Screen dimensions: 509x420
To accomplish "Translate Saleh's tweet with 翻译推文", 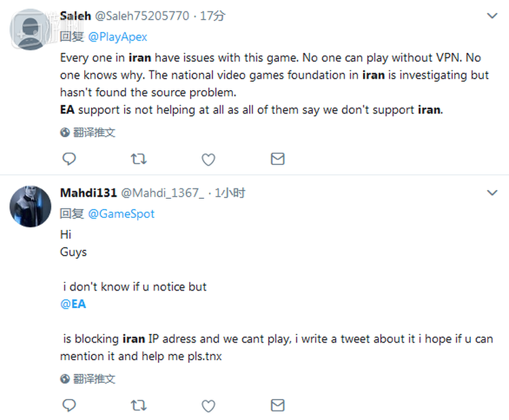I will pos(94,132).
